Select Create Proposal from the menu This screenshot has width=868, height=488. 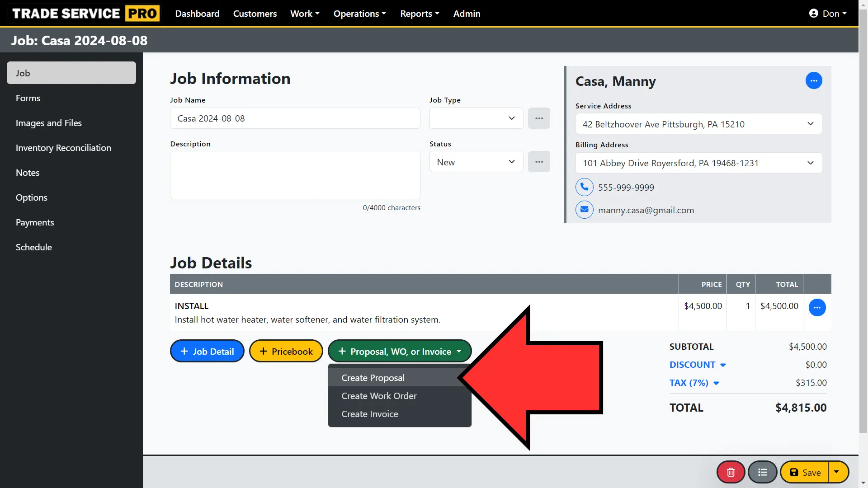(x=373, y=377)
